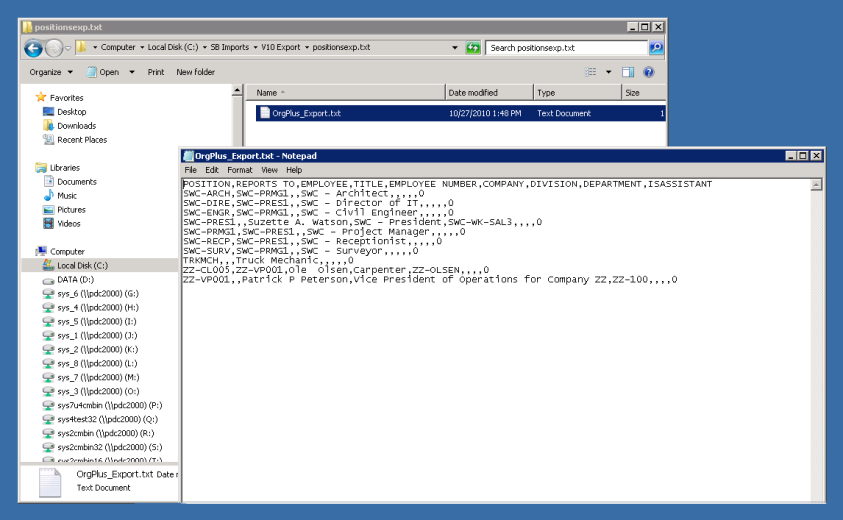Screen dimensions: 843x520
Task: Sort by Size column header
Action: [644, 92]
